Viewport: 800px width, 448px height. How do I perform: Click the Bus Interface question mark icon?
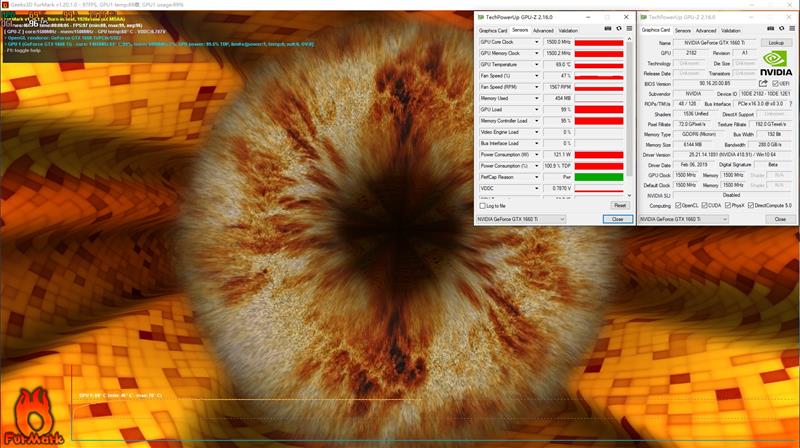coord(790,103)
